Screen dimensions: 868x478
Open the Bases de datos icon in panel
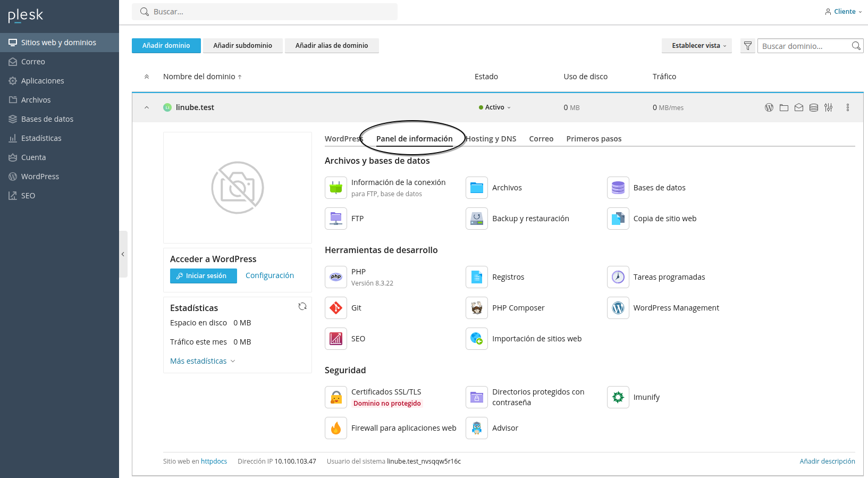[618, 188]
